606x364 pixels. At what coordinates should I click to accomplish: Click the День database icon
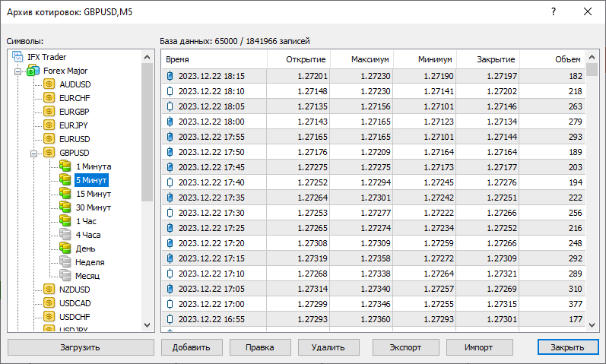(x=65, y=248)
